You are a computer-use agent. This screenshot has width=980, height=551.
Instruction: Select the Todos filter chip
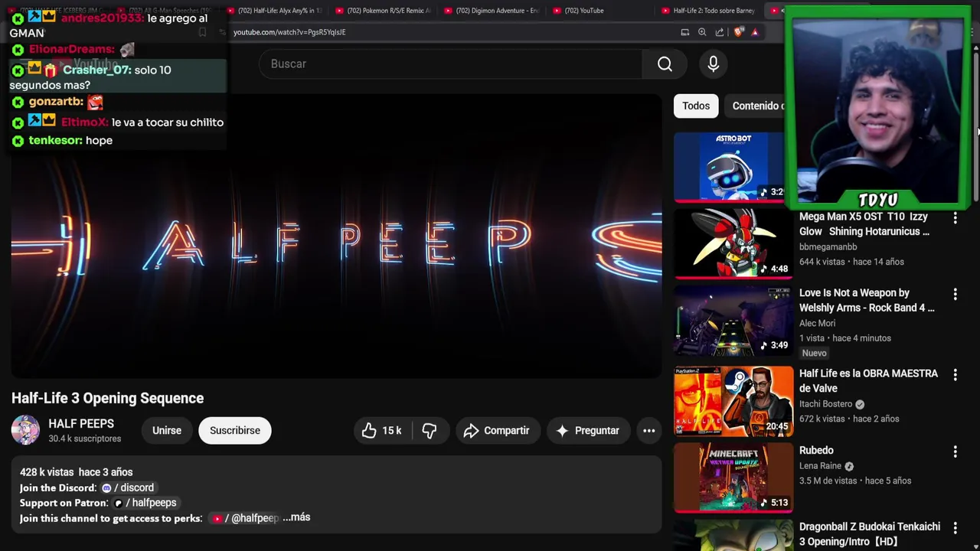[696, 106]
